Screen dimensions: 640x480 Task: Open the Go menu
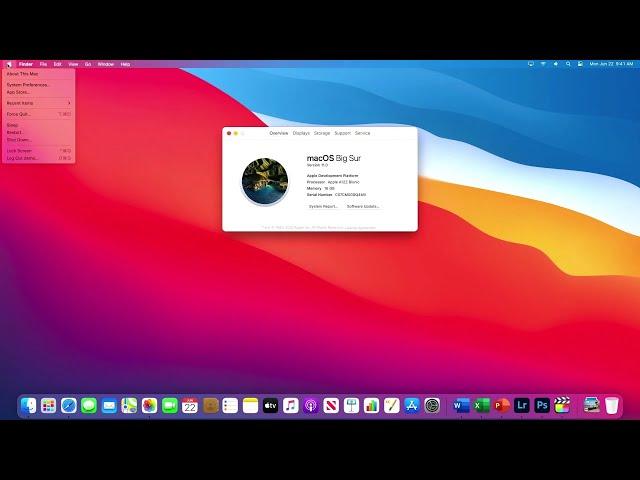[x=88, y=64]
